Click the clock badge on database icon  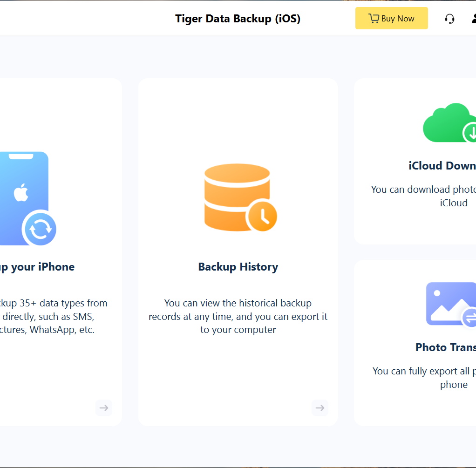(x=262, y=217)
